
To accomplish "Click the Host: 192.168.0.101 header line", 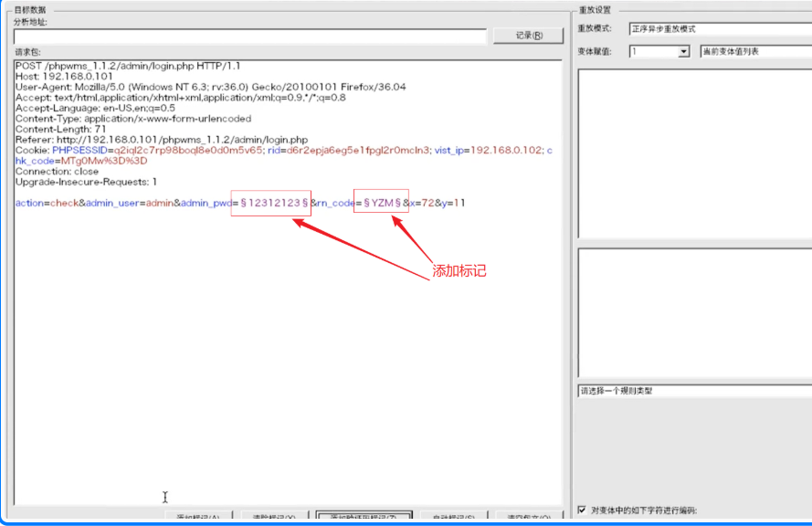I will pos(64,76).
